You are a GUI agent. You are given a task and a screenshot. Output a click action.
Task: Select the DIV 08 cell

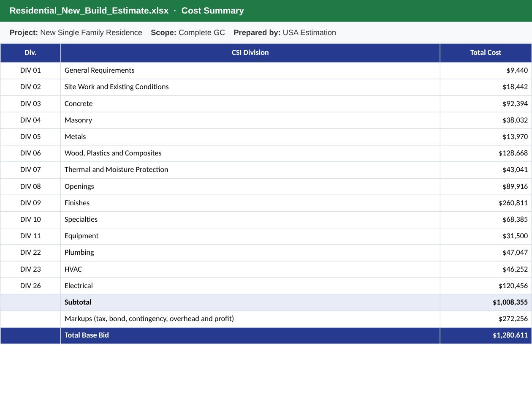coord(30,186)
